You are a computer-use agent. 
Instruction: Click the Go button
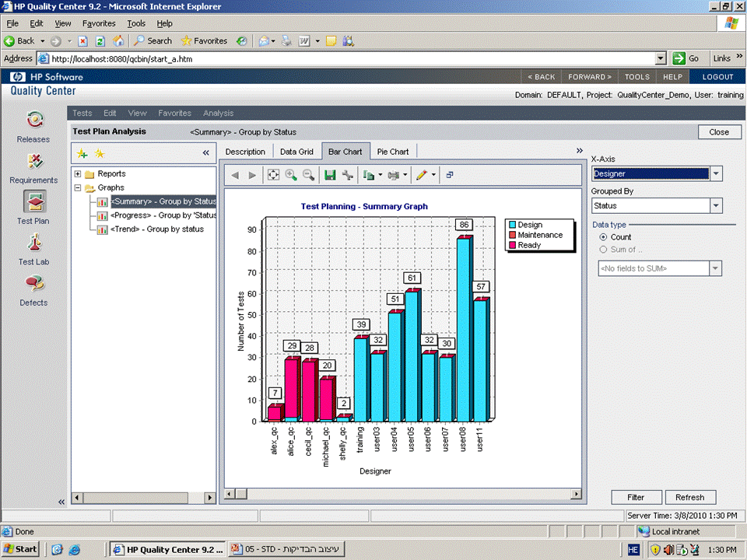point(686,58)
